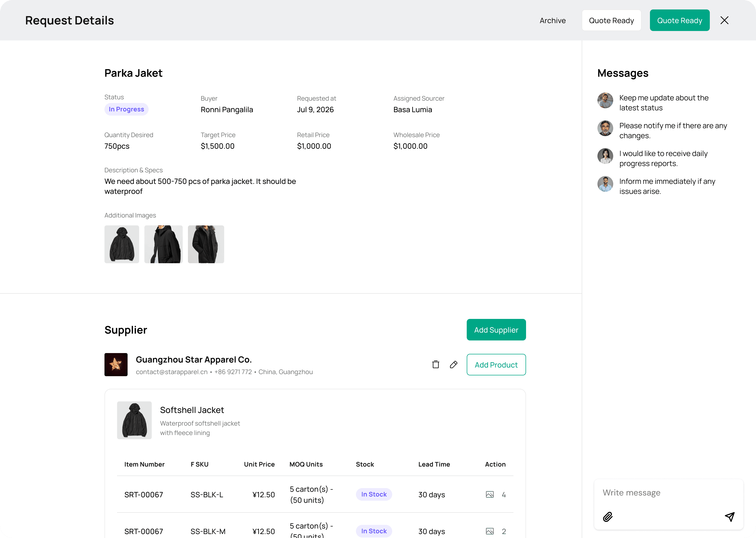The width and height of the screenshot is (756, 538).
Task: Click the Unit Price column header
Action: (259, 464)
